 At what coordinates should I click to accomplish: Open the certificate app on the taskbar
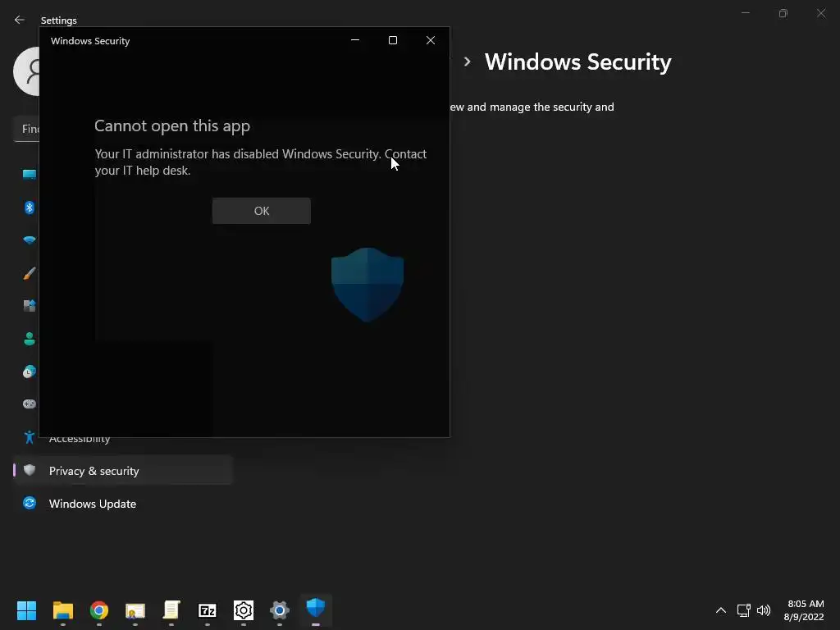[135, 610]
